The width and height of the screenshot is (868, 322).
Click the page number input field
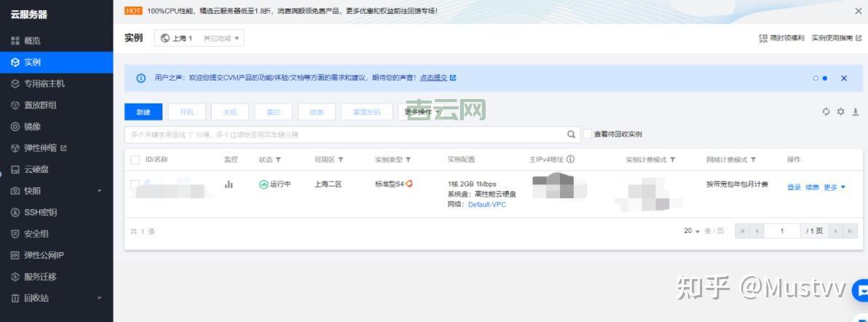[x=782, y=231]
